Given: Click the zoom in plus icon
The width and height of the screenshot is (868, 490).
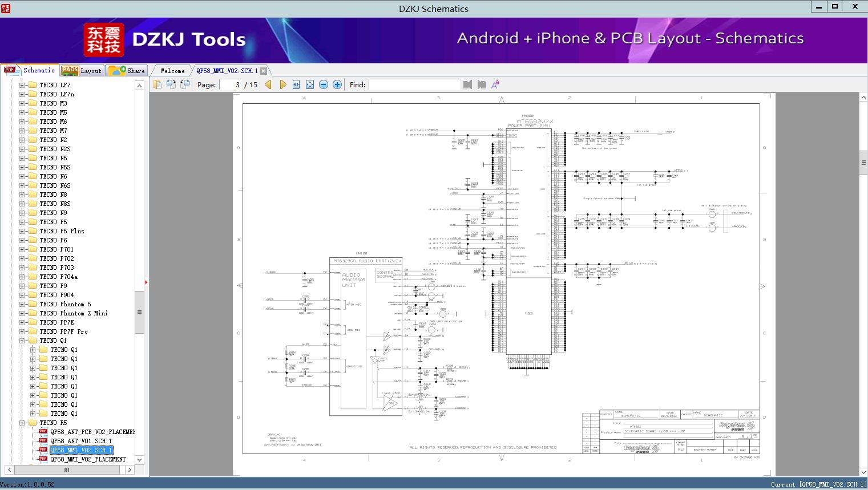Looking at the screenshot, I should pyautogui.click(x=337, y=84).
